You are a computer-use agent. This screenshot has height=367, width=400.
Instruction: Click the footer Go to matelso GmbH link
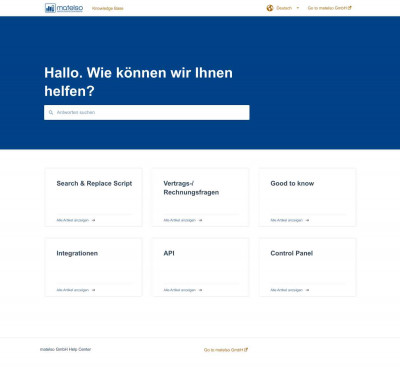point(226,350)
